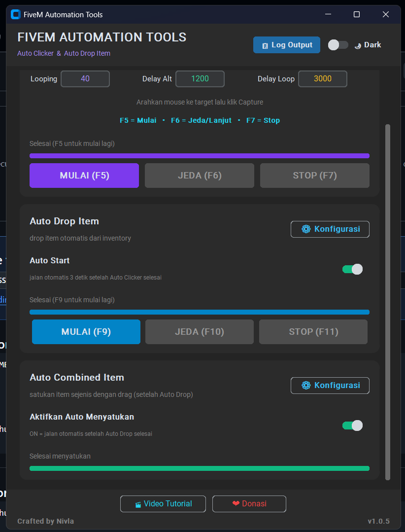This screenshot has width=405, height=532.
Task: Click the 'Auto Drop Item' subtitle text in header
Action: (87, 53)
